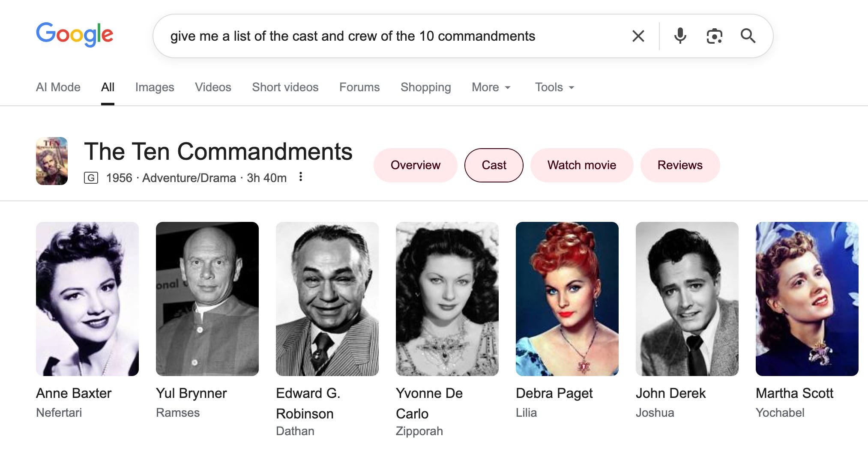Open the three-dot menu beside 3h 40m

pos(301,177)
